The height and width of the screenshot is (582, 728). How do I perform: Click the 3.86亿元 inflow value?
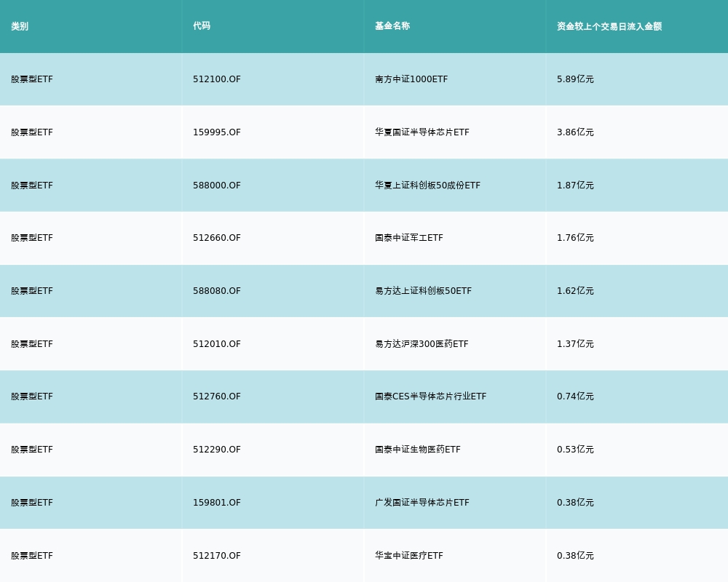(x=575, y=132)
